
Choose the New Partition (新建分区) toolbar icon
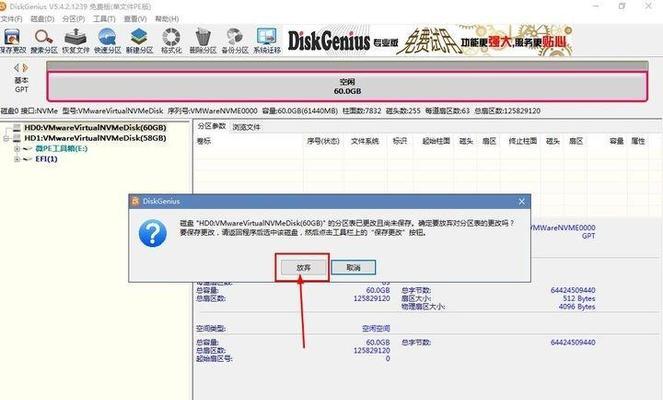coord(139,41)
